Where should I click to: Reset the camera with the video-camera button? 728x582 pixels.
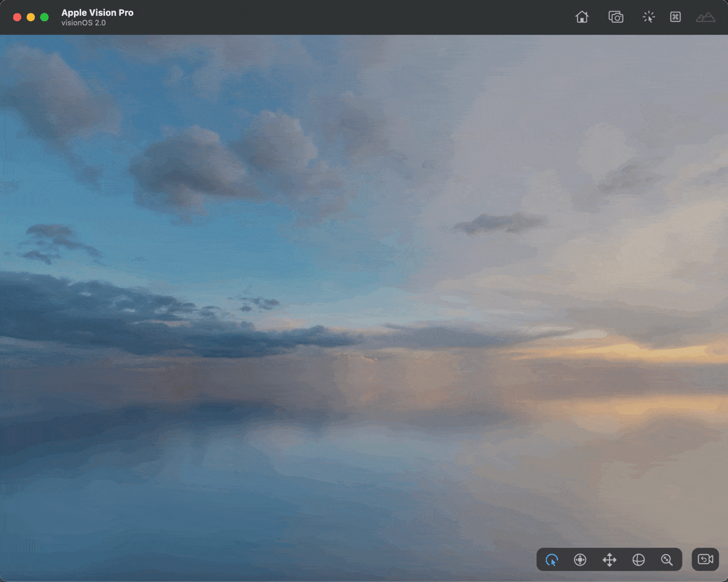[705, 560]
